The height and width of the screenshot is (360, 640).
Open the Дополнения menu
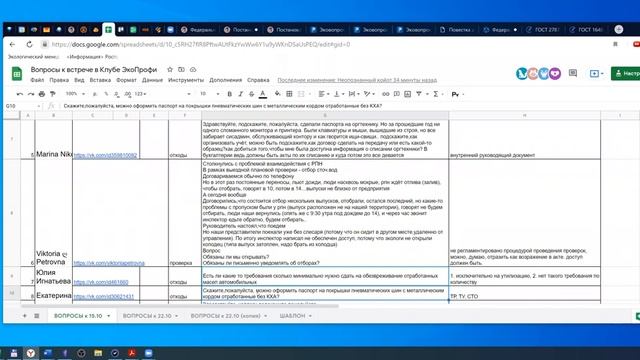click(x=225, y=80)
